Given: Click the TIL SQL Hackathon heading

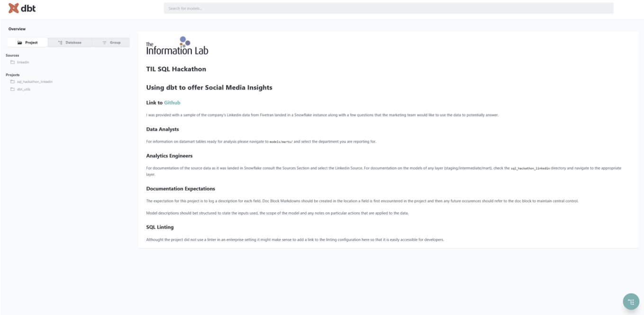Looking at the screenshot, I should click(x=176, y=69).
